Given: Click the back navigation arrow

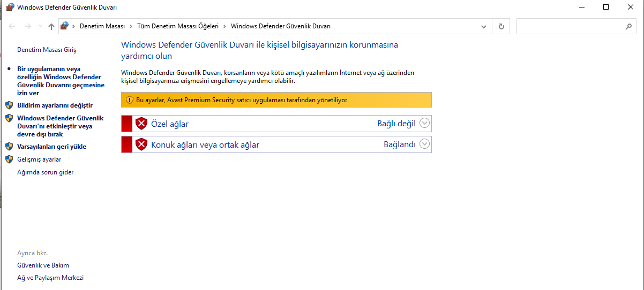Looking at the screenshot, I should point(12,26).
